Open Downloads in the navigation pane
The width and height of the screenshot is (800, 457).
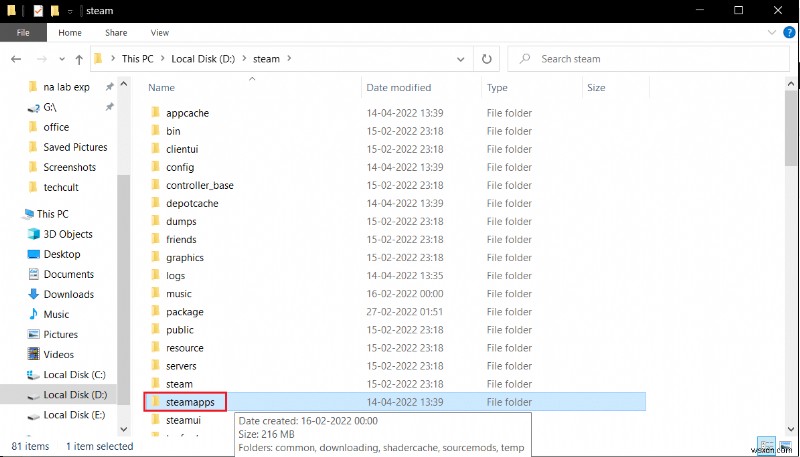pyautogui.click(x=69, y=294)
